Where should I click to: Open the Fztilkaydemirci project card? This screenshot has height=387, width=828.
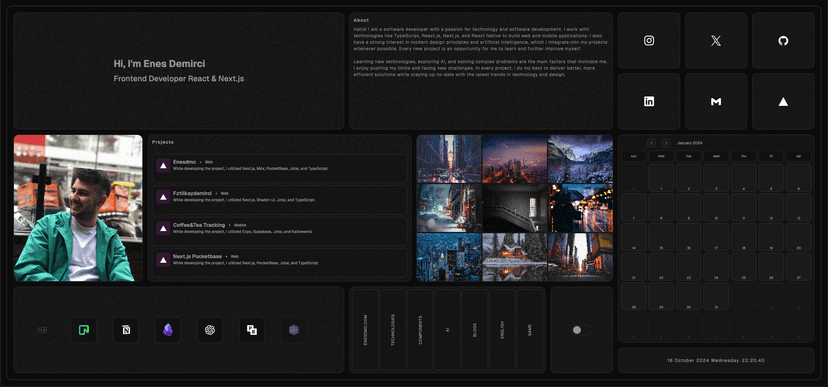click(x=280, y=200)
